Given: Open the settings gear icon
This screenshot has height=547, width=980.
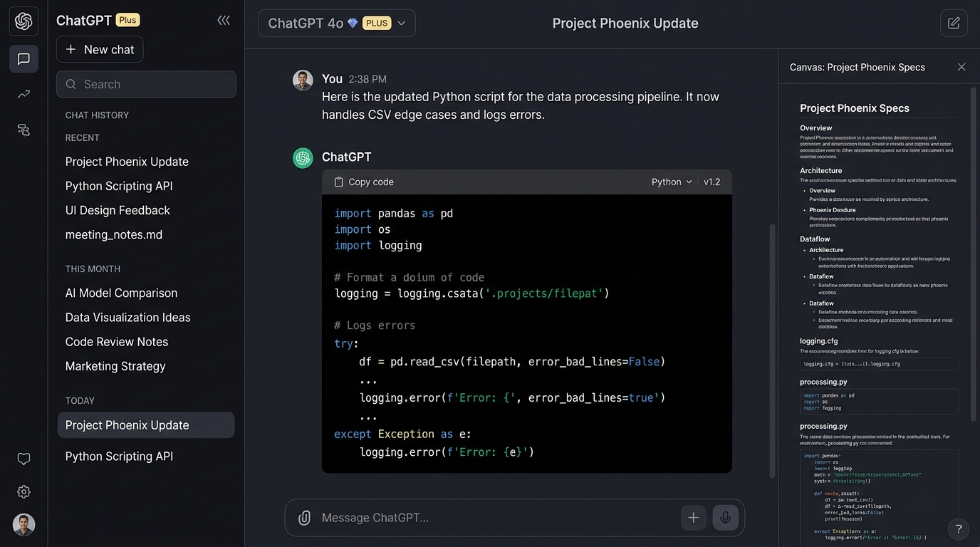Looking at the screenshot, I should click(24, 491).
